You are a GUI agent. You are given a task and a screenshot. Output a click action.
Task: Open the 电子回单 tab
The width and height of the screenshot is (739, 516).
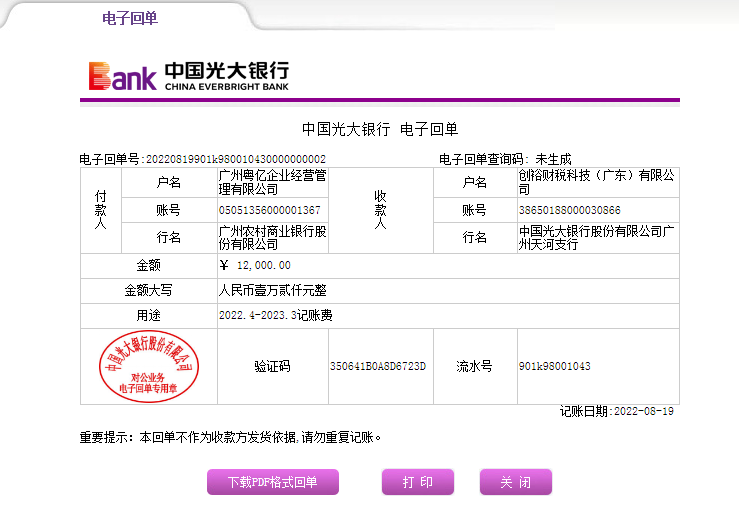[x=130, y=18]
